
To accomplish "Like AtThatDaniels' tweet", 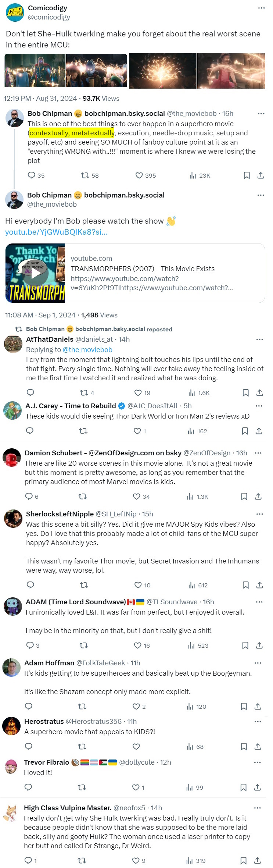I will 138,393.
